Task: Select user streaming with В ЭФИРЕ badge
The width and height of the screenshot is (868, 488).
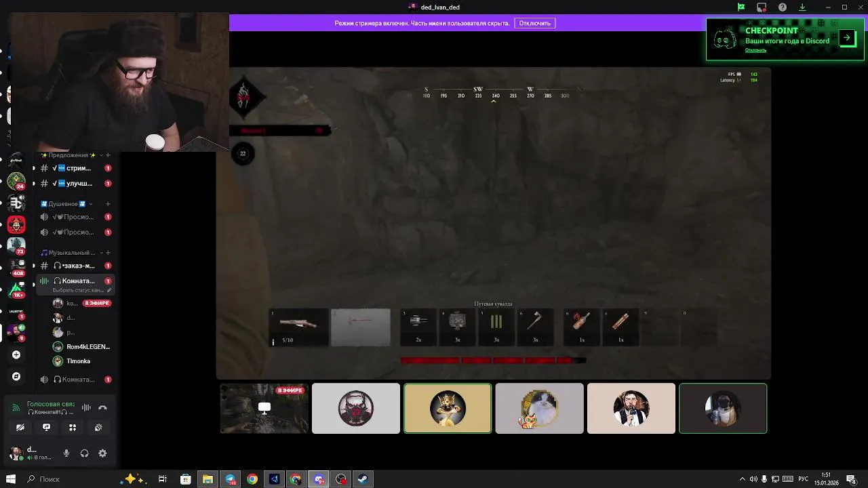Action: click(81, 303)
